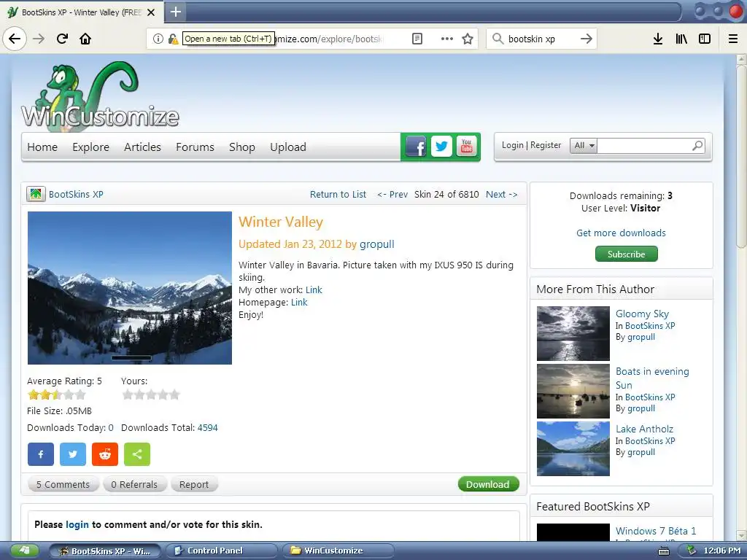Viewport: 747px width, 560px height.
Task: Go to next skin with Next link
Action: point(502,194)
